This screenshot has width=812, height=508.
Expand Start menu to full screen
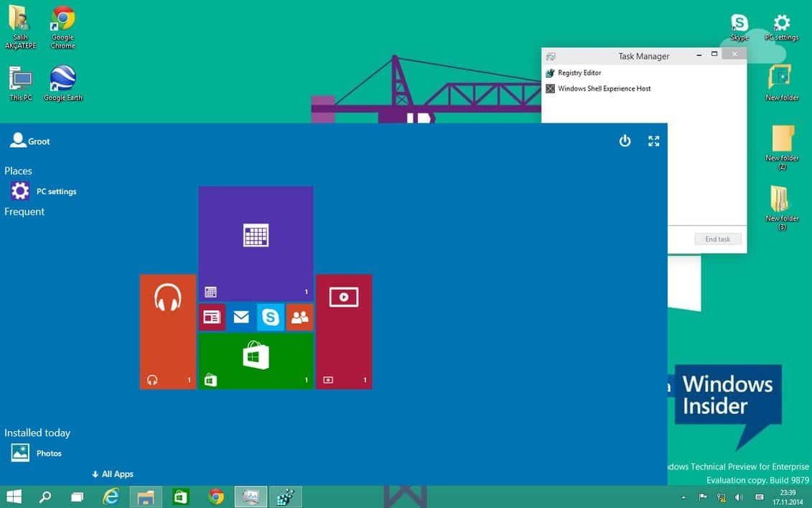click(654, 141)
